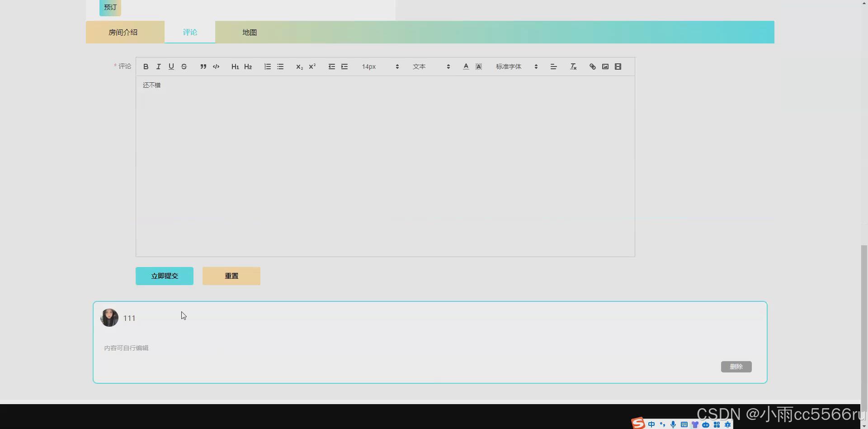Open the text color picker
This screenshot has height=429, width=868.
tap(466, 67)
